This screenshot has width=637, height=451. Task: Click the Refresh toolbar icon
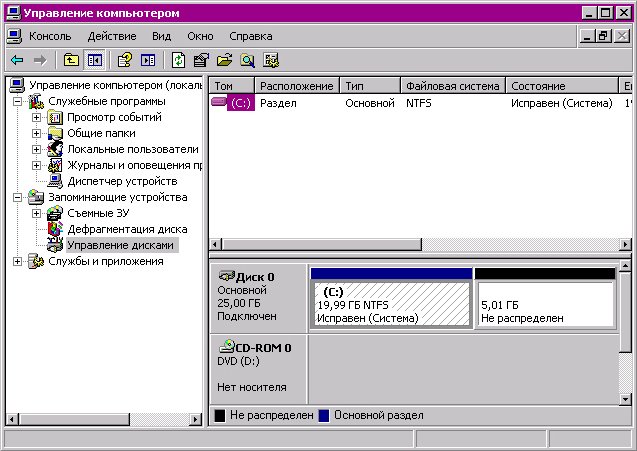178,61
